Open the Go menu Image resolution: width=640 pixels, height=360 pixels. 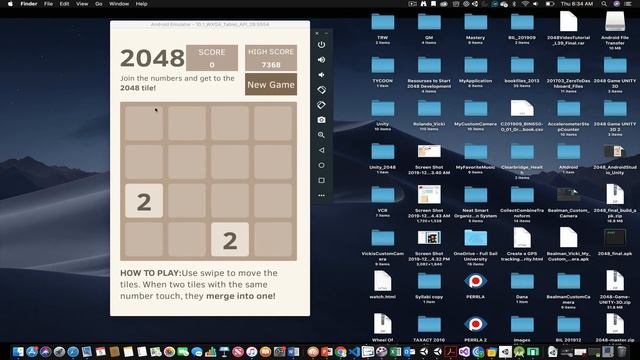pyautogui.click(x=98, y=4)
